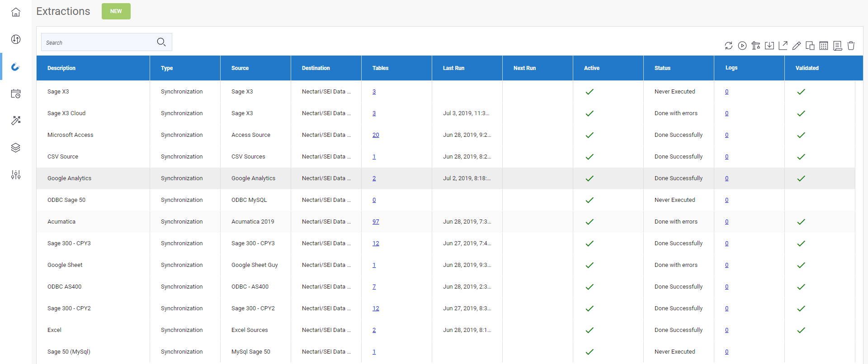Open the 97 tables link for Acumatica
868x364 pixels.
tap(376, 222)
